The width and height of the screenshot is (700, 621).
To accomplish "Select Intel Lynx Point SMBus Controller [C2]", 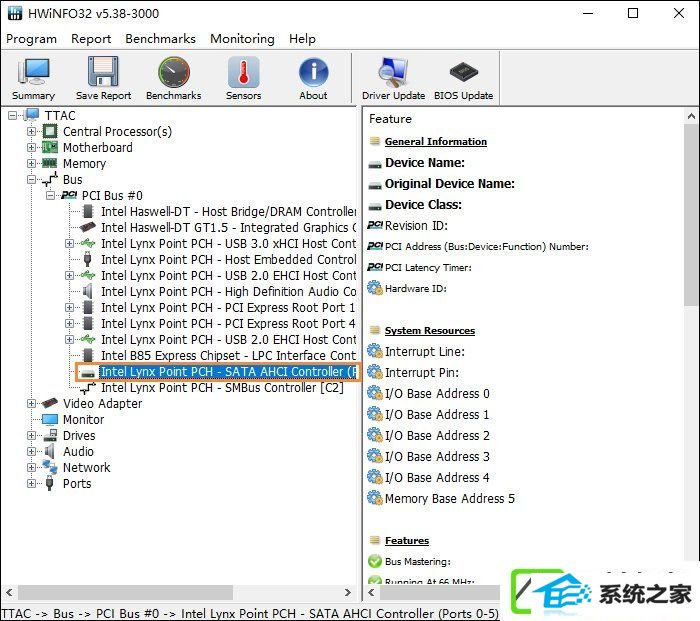I will (x=222, y=388).
